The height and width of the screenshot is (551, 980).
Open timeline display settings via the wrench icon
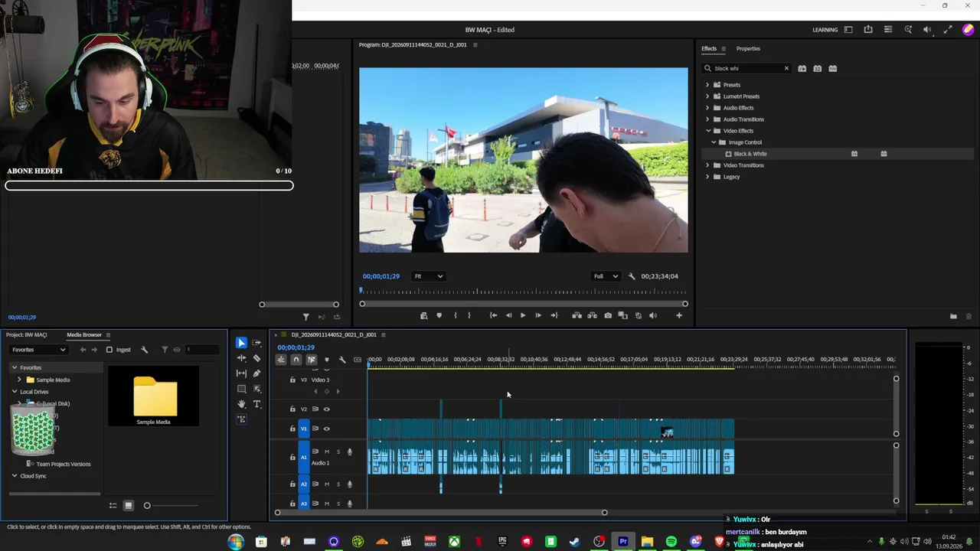[342, 360]
